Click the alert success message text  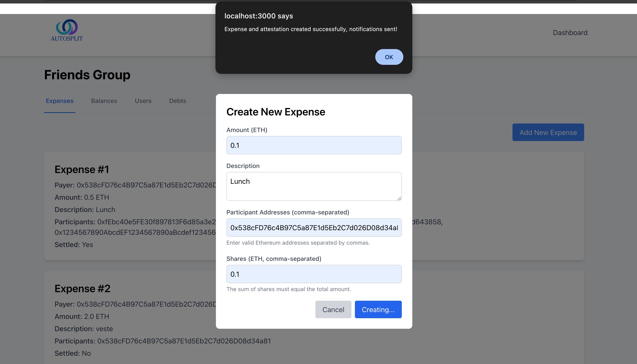coord(310,29)
